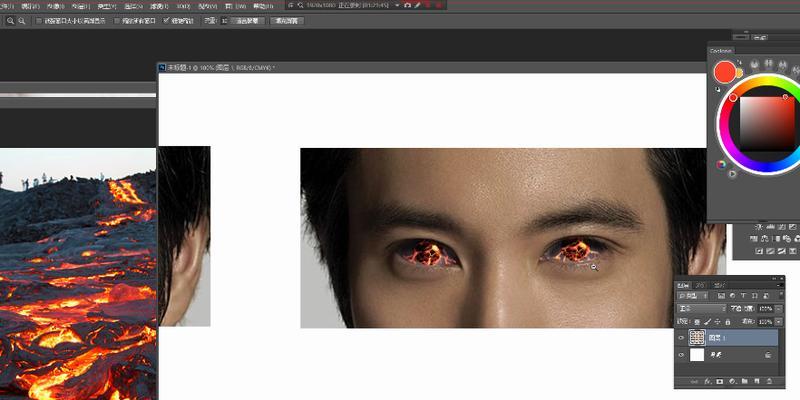Viewport: 800px width, 400px height.
Task: Open the blend mode dropdown
Action: (x=701, y=309)
